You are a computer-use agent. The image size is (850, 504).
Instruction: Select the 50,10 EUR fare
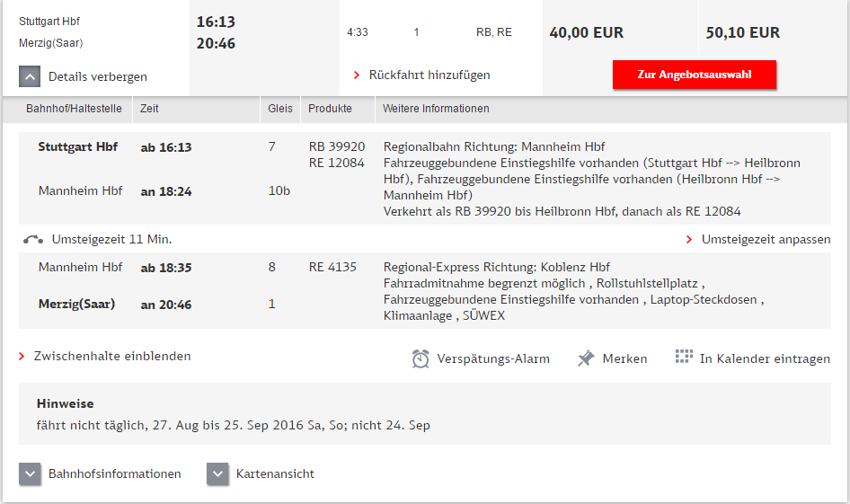(x=743, y=33)
